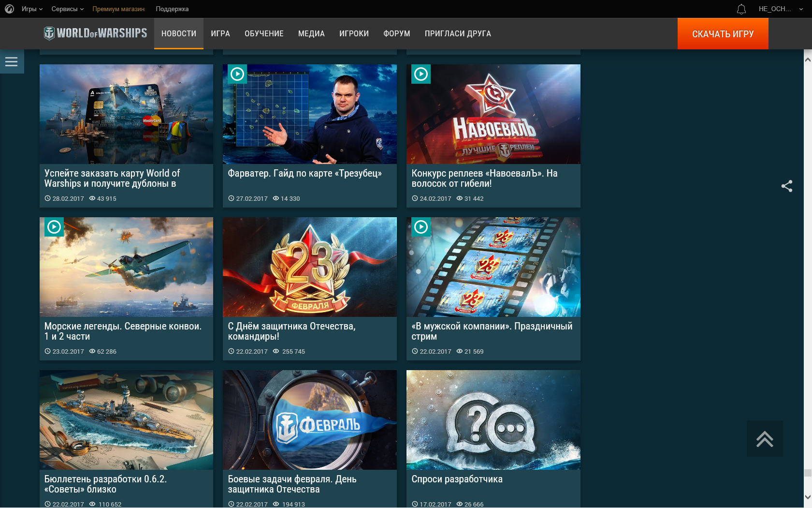Click video play badge on Фарватер card
The image size is (812, 508).
click(x=237, y=74)
